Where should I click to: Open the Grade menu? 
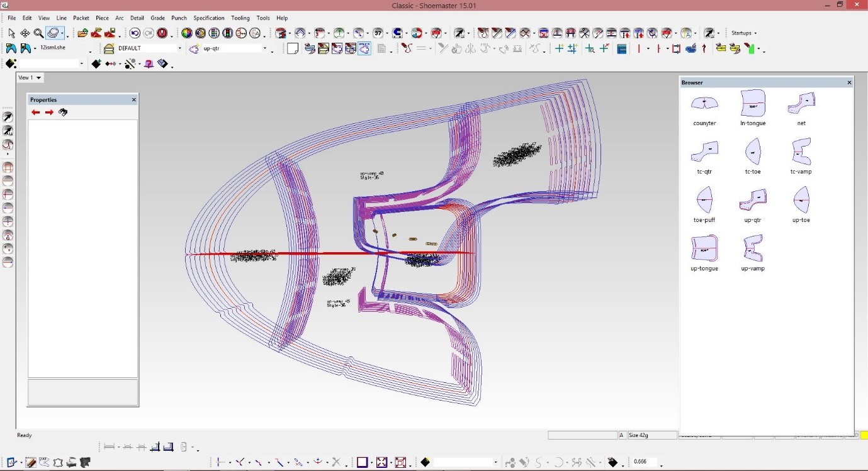point(157,18)
